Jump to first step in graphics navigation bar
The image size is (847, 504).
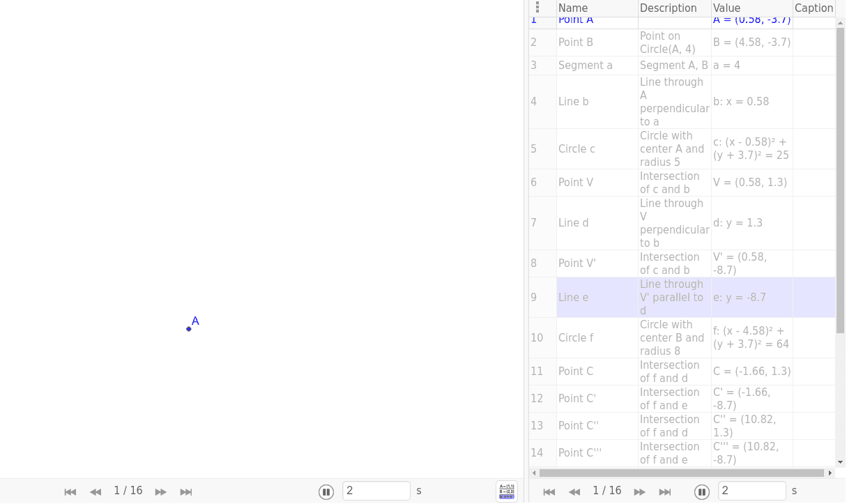[70, 492]
